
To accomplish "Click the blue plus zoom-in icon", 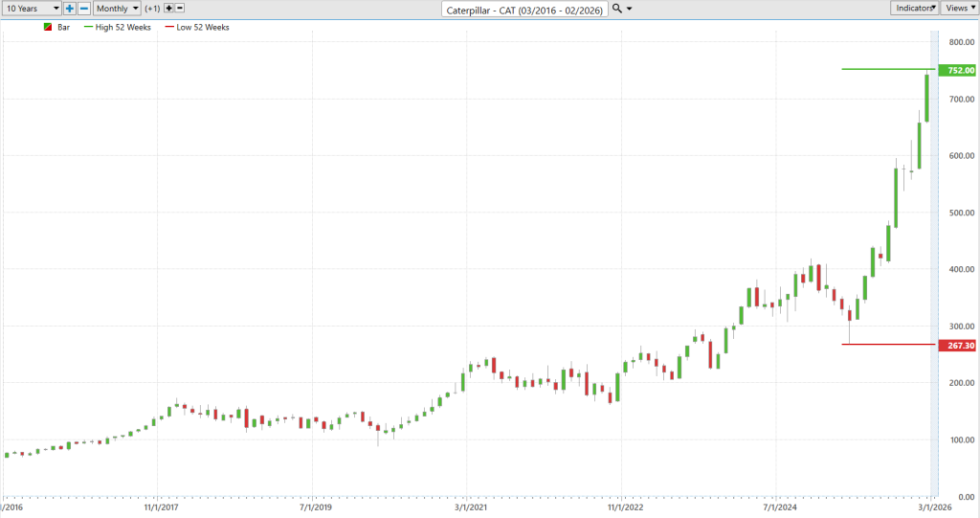I will (x=69, y=8).
